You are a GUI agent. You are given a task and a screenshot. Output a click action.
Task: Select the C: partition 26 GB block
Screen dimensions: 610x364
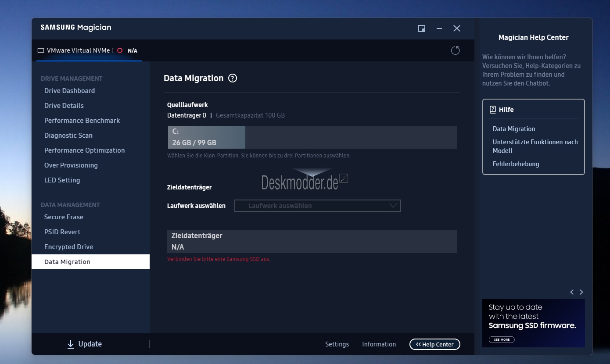207,137
